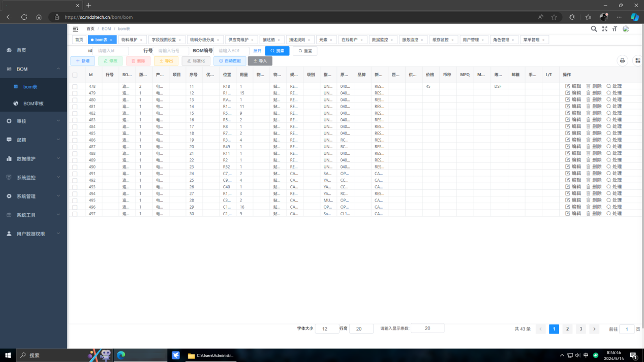Expand the 数据维护 sidebar menu
Screen dimensions: 644x362
[34, 158]
